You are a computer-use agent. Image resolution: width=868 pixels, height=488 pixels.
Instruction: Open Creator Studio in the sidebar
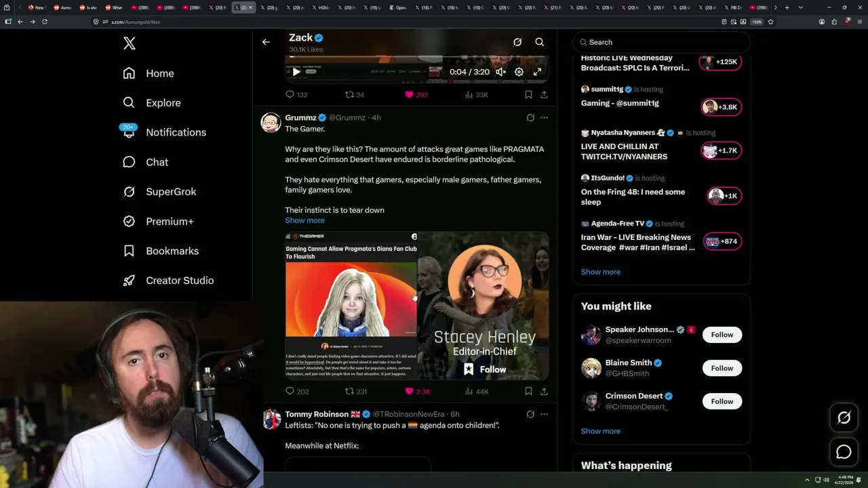pos(168,281)
